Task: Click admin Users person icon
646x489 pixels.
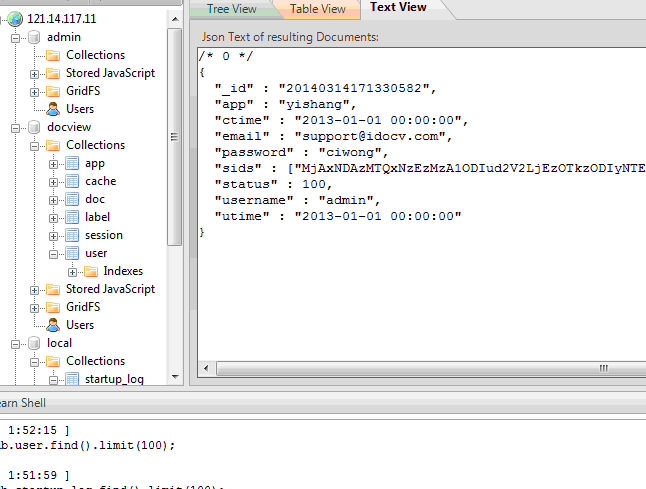Action: pyautogui.click(x=53, y=109)
